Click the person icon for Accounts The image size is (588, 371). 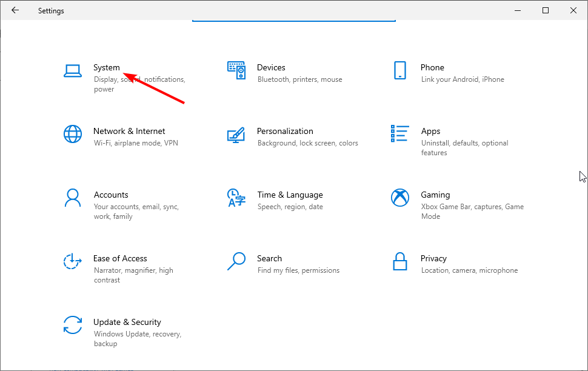[x=73, y=198]
